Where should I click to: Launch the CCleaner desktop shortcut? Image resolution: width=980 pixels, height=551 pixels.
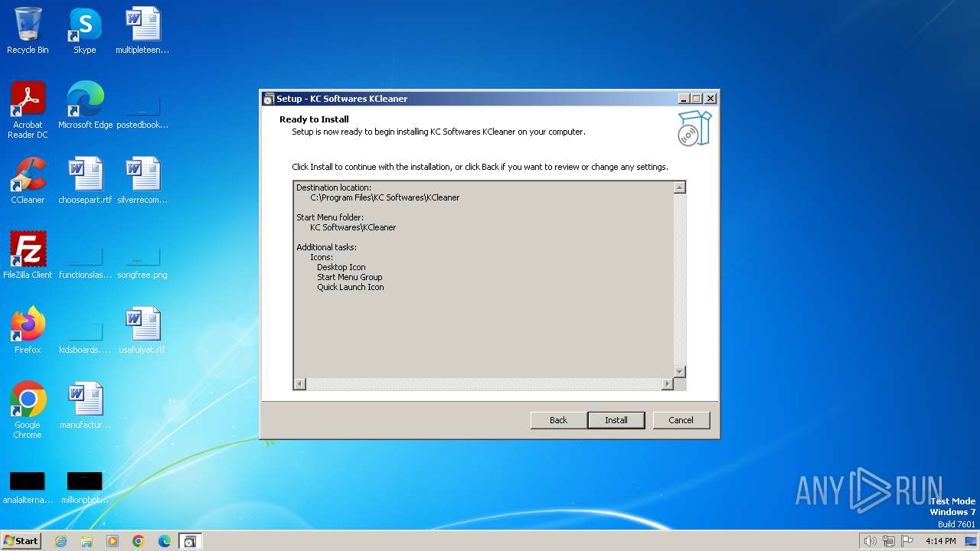coord(28,181)
